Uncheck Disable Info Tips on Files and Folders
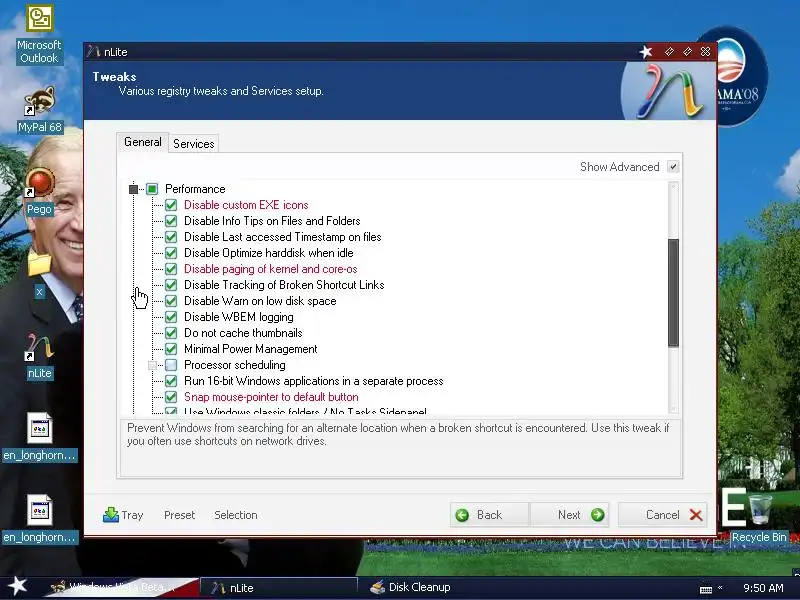Image resolution: width=800 pixels, height=600 pixels. point(171,221)
